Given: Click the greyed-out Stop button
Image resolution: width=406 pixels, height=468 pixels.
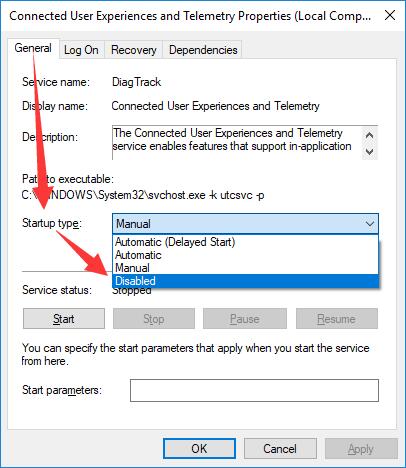Looking at the screenshot, I should click(154, 319).
